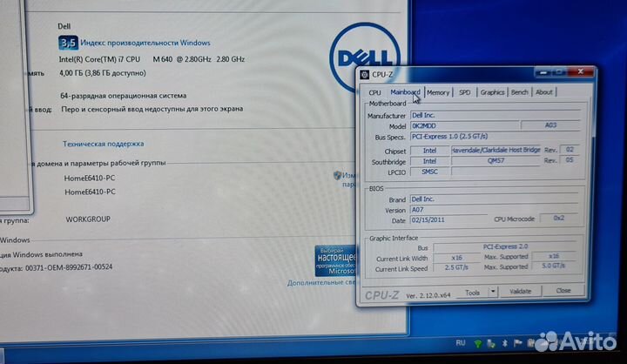Image resolution: width=627 pixels, height=364 pixels.
Task: Click the Bluetooth tray icon
Action: point(504,343)
